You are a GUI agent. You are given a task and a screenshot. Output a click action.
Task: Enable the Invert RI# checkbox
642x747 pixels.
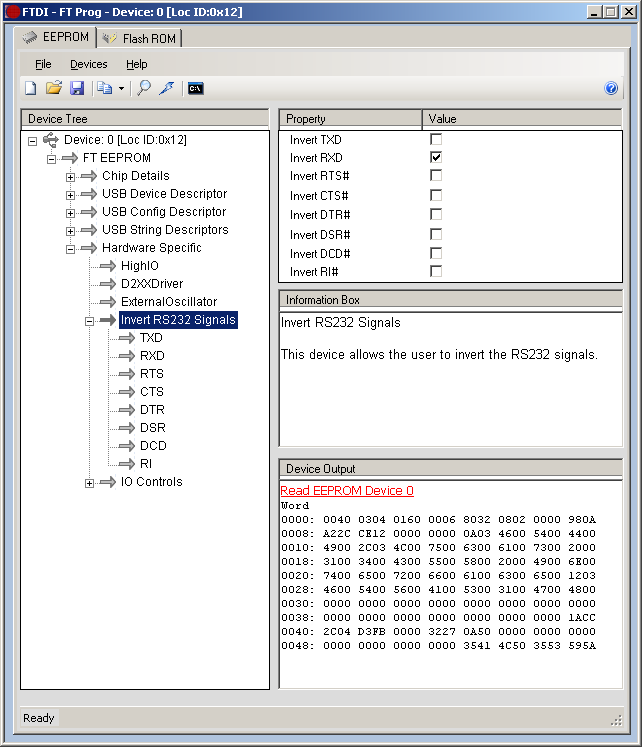pos(436,271)
